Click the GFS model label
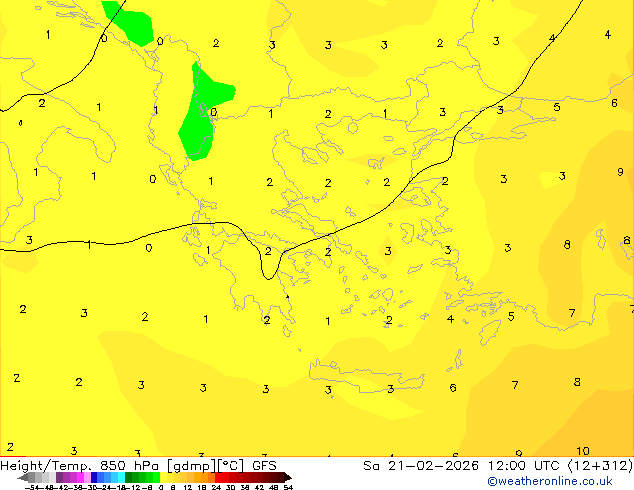Screen dimensions: 634x490 tap(264, 466)
